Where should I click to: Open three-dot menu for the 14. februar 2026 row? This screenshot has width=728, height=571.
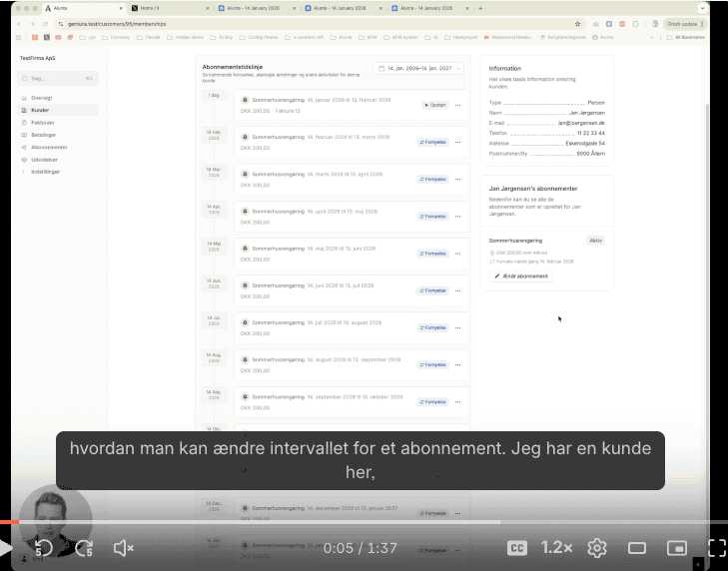click(457, 142)
